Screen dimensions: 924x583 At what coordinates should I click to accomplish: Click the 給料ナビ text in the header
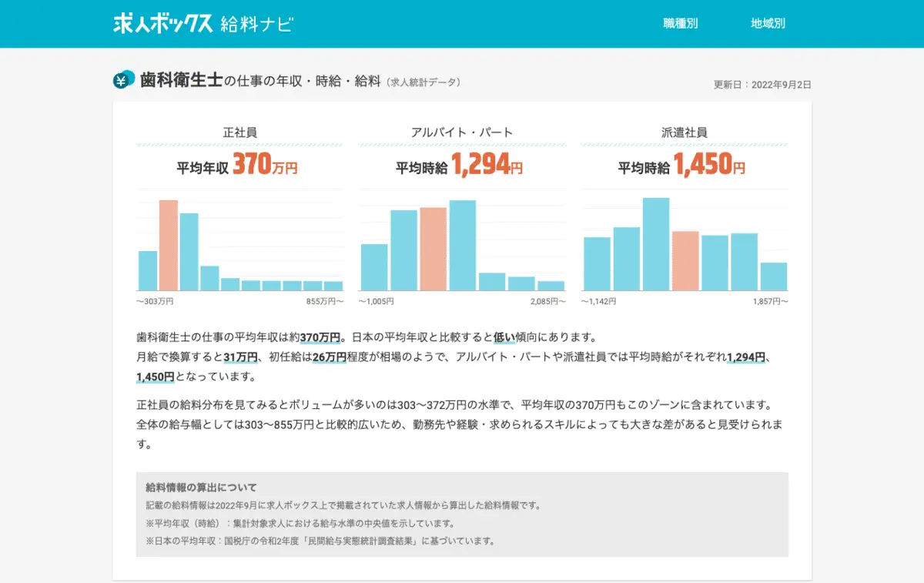258,22
